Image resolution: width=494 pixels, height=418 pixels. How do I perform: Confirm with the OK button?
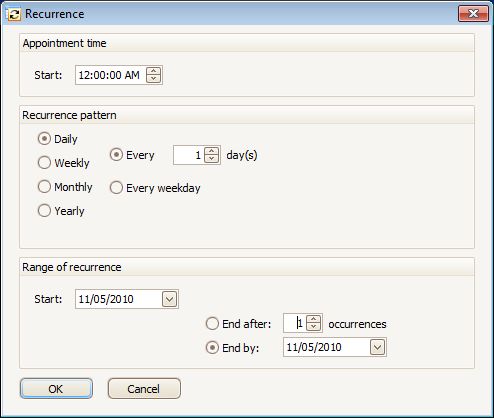click(x=56, y=389)
